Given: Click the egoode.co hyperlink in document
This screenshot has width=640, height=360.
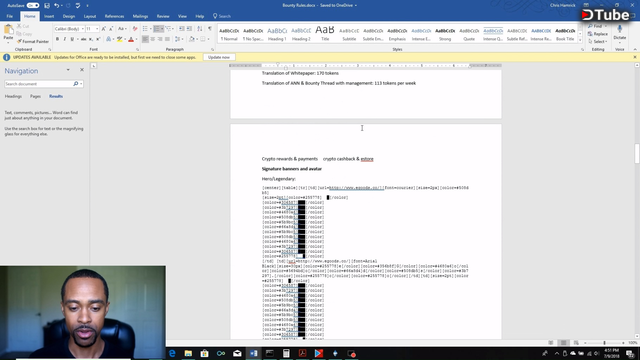Looking at the screenshot, I should click(356, 188).
